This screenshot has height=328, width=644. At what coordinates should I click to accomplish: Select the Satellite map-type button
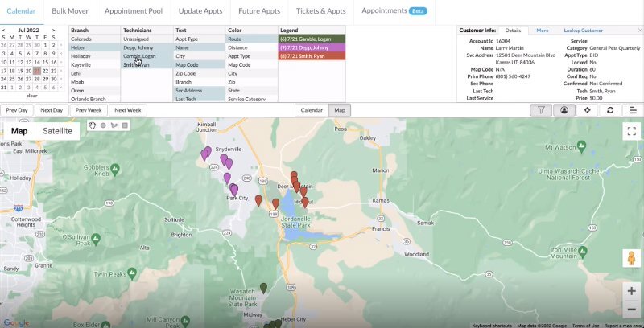click(x=57, y=131)
